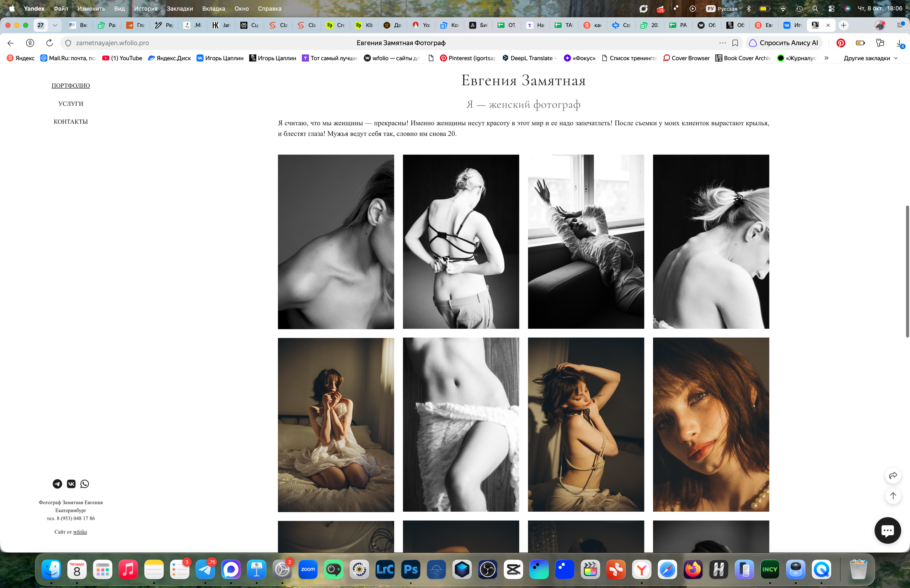Expand the hidden bookmarks chevron
Screen dimensions: 910x588
coord(826,58)
